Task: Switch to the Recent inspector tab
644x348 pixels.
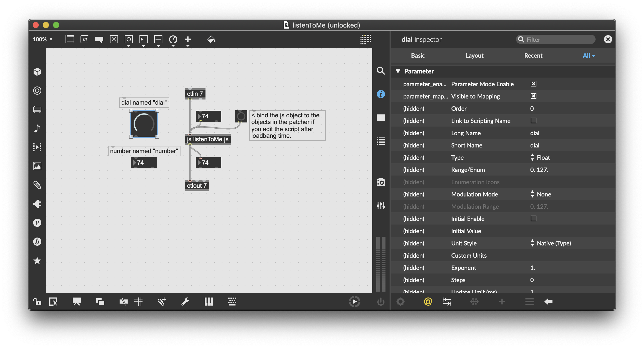Action: click(533, 55)
